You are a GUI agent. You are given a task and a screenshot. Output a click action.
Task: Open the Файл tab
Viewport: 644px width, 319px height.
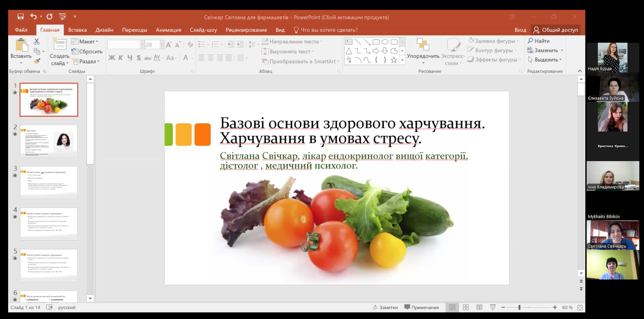click(21, 30)
